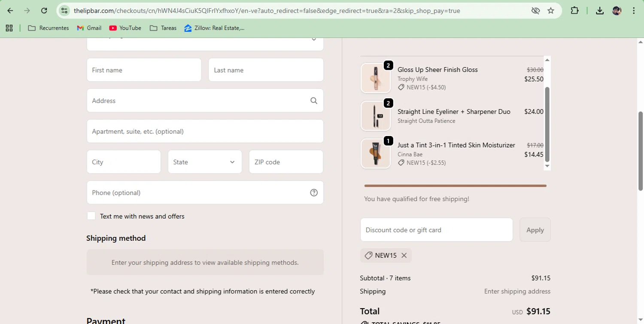This screenshot has height=324, width=644.
Task: Click Gloss Up Sheer Finish Gloss thumbnail
Action: pos(376,78)
